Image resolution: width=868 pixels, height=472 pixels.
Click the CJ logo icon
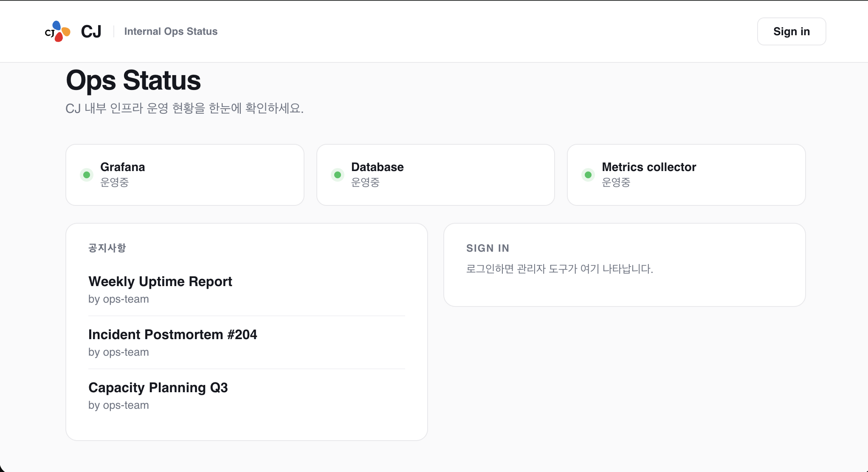pyautogui.click(x=58, y=31)
